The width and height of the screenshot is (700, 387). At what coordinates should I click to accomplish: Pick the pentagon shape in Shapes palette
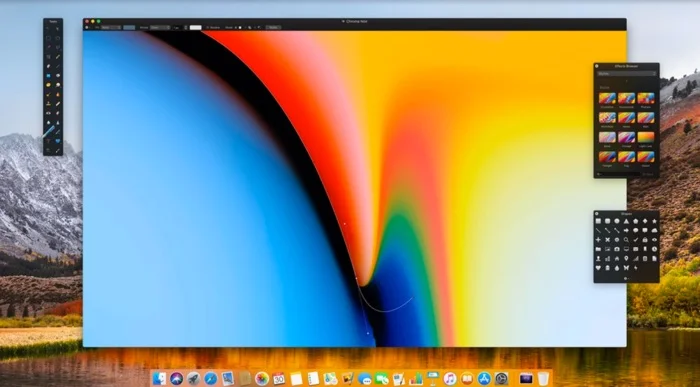[x=636, y=221]
